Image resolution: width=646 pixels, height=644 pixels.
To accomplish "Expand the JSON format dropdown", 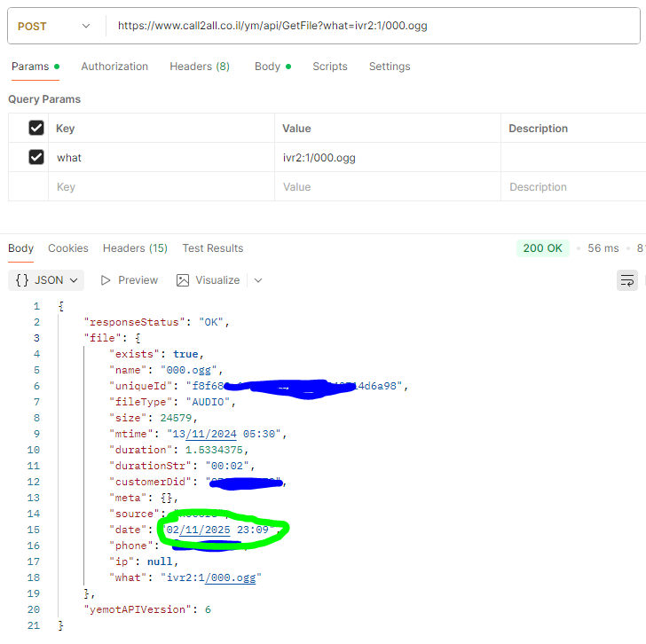I will click(46, 280).
